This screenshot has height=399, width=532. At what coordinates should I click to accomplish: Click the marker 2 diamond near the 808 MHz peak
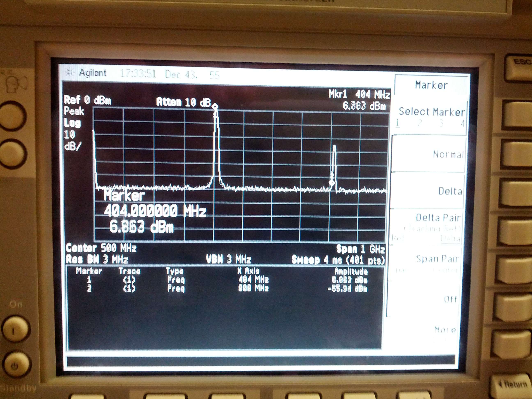pyautogui.click(x=332, y=182)
